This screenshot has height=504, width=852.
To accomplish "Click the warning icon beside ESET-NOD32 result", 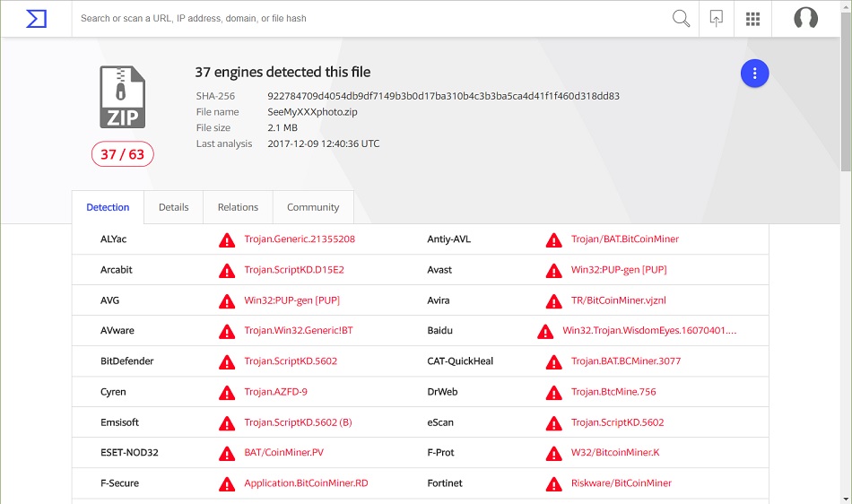I will (227, 454).
